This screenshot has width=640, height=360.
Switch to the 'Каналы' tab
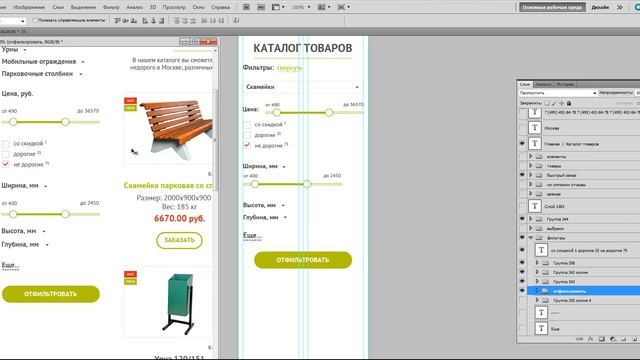point(543,84)
